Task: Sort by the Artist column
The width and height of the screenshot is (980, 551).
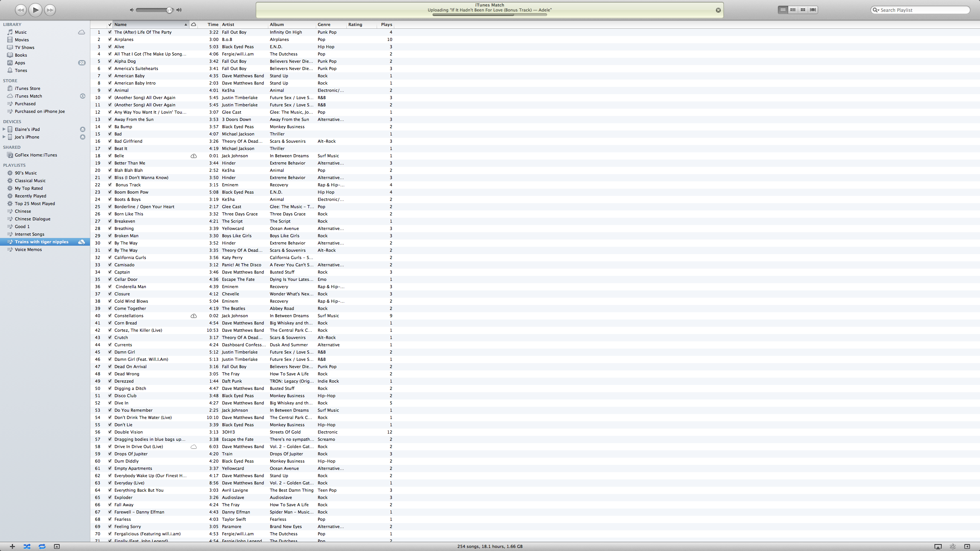Action: [x=244, y=24]
